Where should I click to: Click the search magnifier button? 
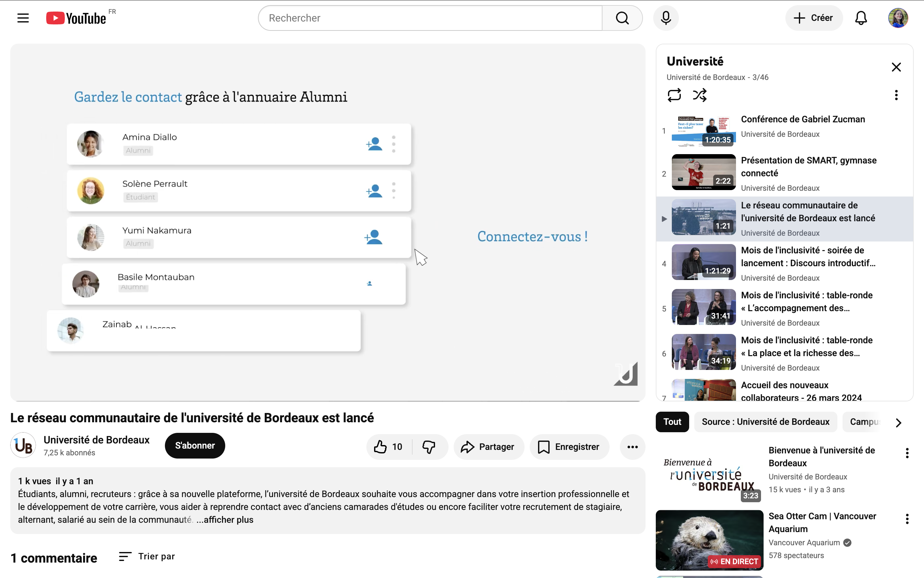pyautogui.click(x=622, y=18)
